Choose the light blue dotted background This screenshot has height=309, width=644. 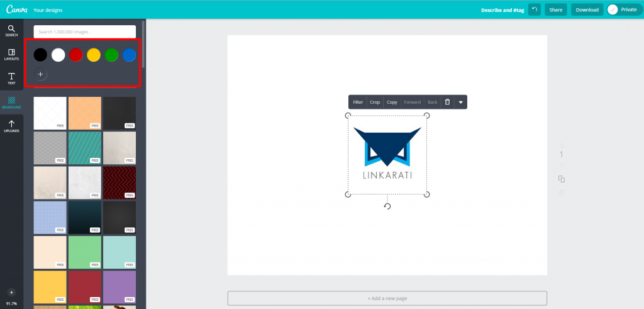click(x=50, y=217)
